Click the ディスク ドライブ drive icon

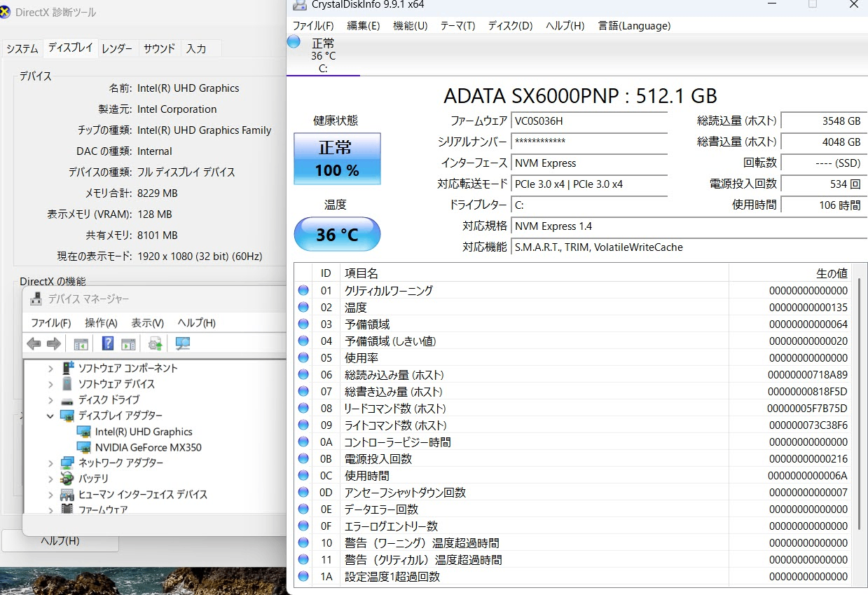[x=67, y=400]
